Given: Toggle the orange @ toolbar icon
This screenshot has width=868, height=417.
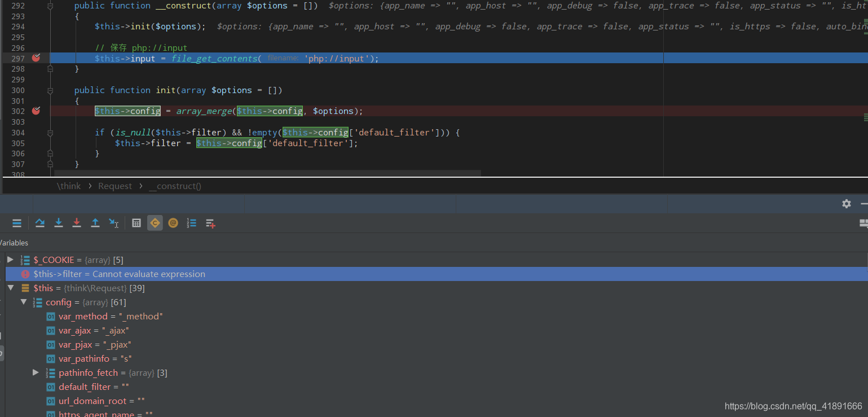Looking at the screenshot, I should 173,223.
